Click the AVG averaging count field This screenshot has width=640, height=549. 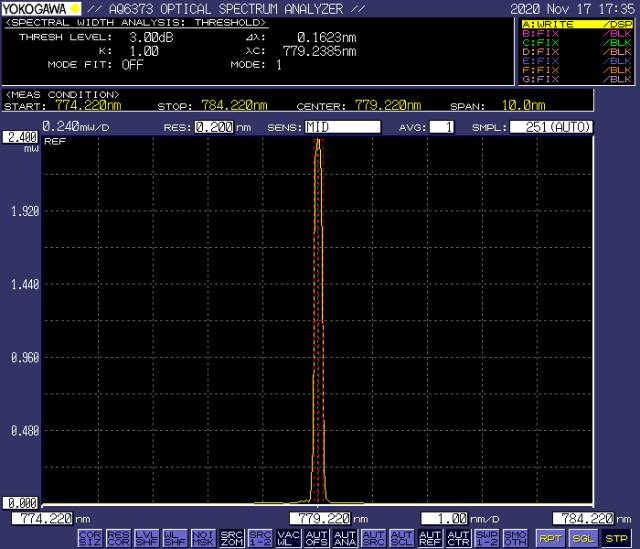click(442, 127)
